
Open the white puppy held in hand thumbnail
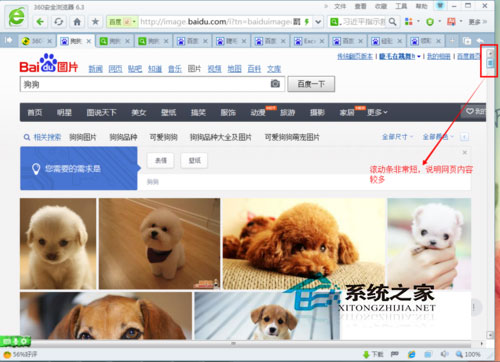429,244
